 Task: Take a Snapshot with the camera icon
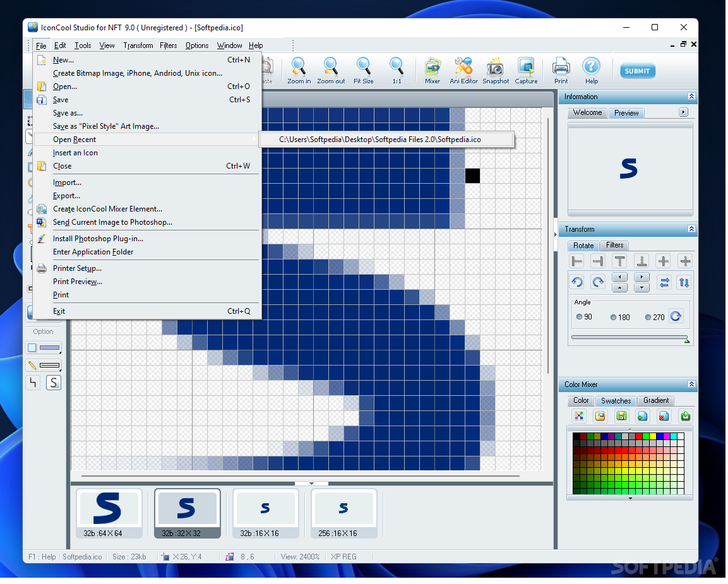coord(496,71)
